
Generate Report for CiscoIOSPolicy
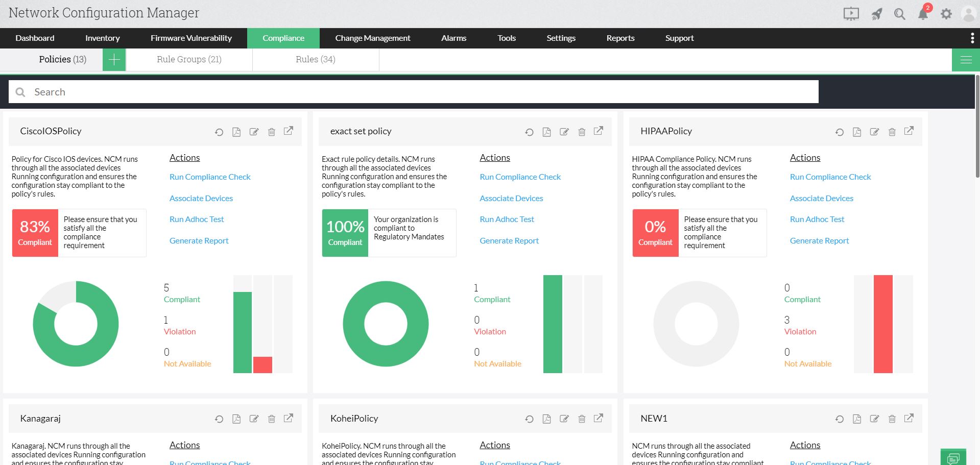199,241
